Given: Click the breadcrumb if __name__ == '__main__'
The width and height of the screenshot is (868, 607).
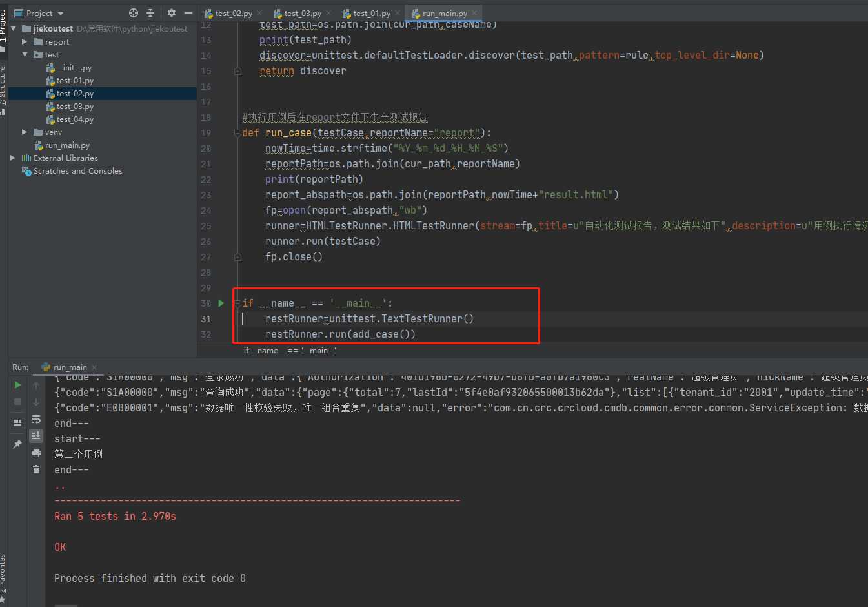Looking at the screenshot, I should (290, 350).
